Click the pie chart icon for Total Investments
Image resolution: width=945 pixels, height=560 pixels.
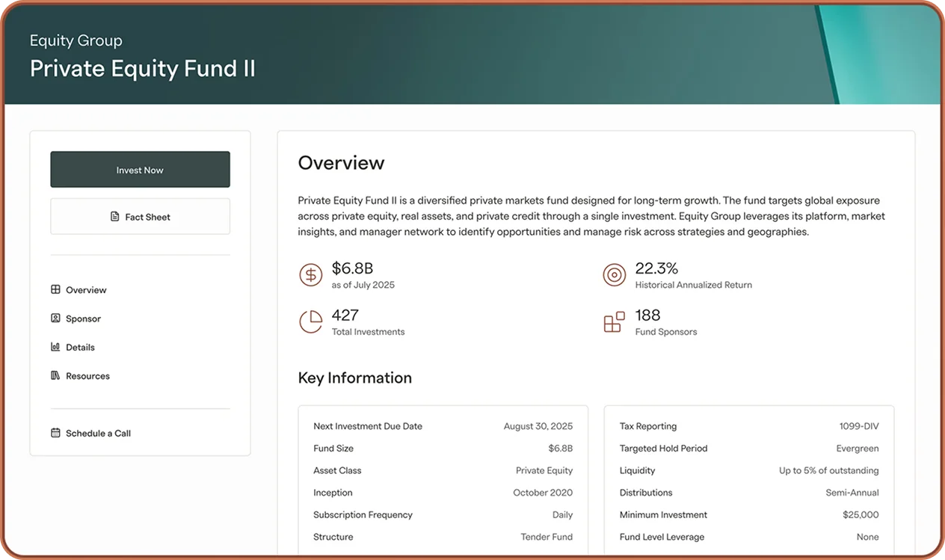point(311,321)
